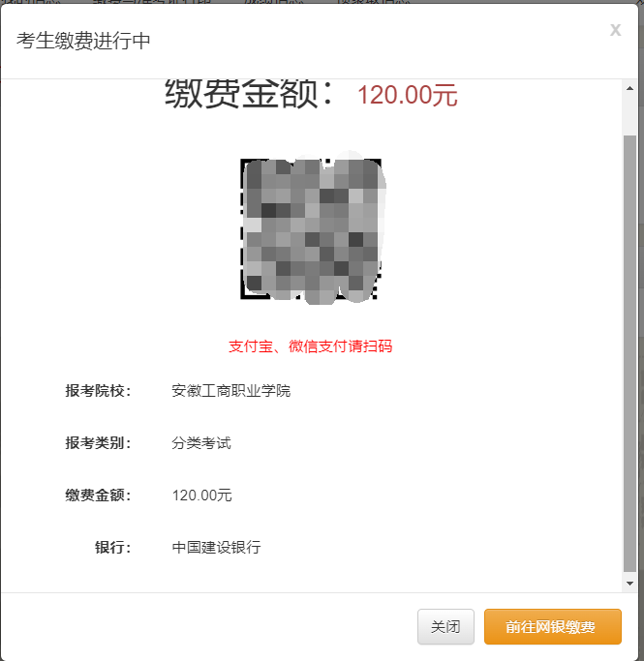Click the 支付宝、微信支付请扫码 red hint text

tap(311, 346)
